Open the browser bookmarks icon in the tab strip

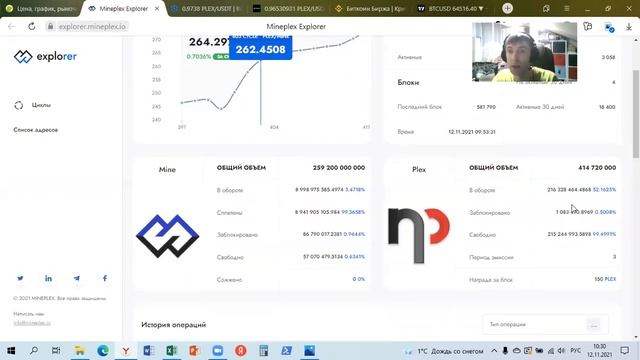(546, 8)
